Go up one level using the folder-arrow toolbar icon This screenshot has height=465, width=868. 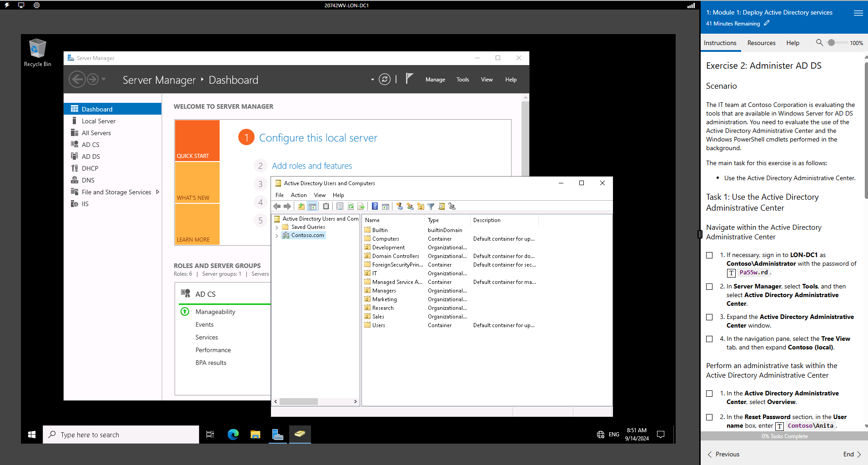(x=301, y=207)
